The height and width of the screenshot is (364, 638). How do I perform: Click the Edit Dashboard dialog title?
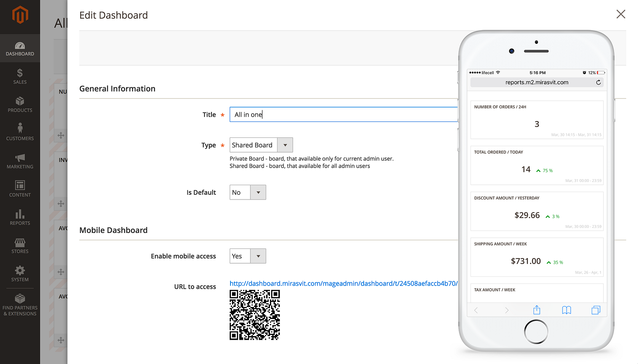tap(114, 15)
